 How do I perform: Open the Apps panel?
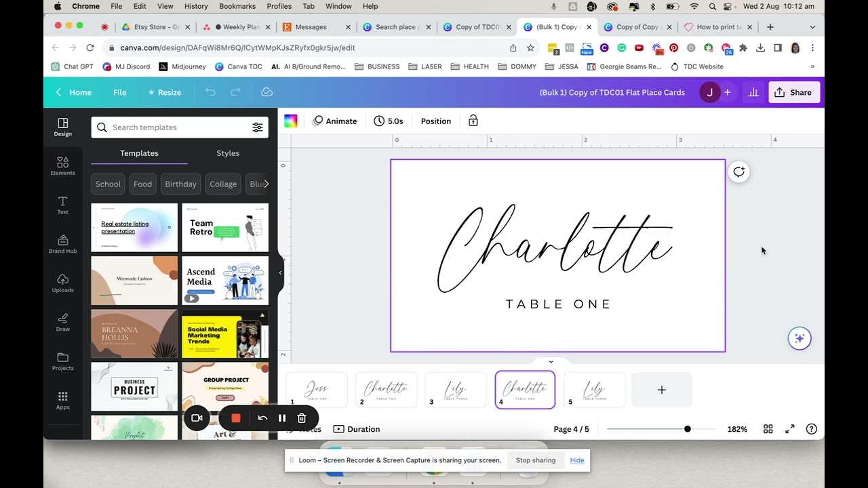point(62,401)
